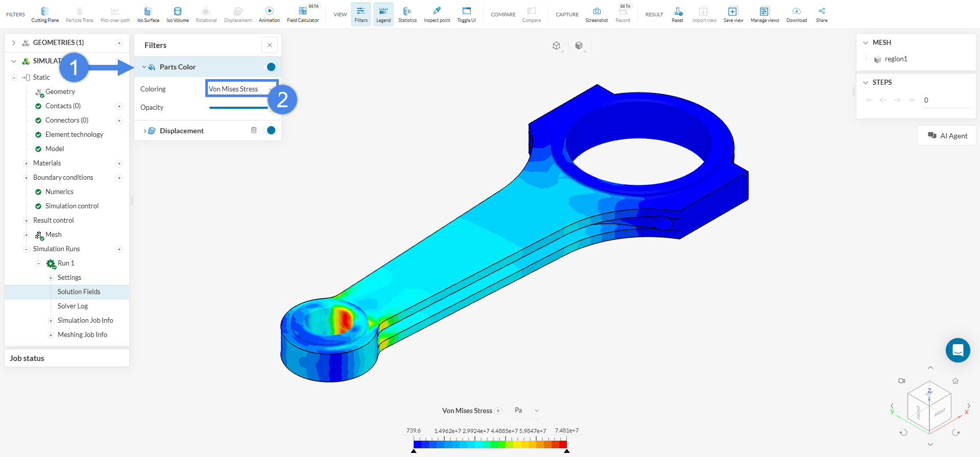Open the Field Calculator tool

tap(303, 14)
